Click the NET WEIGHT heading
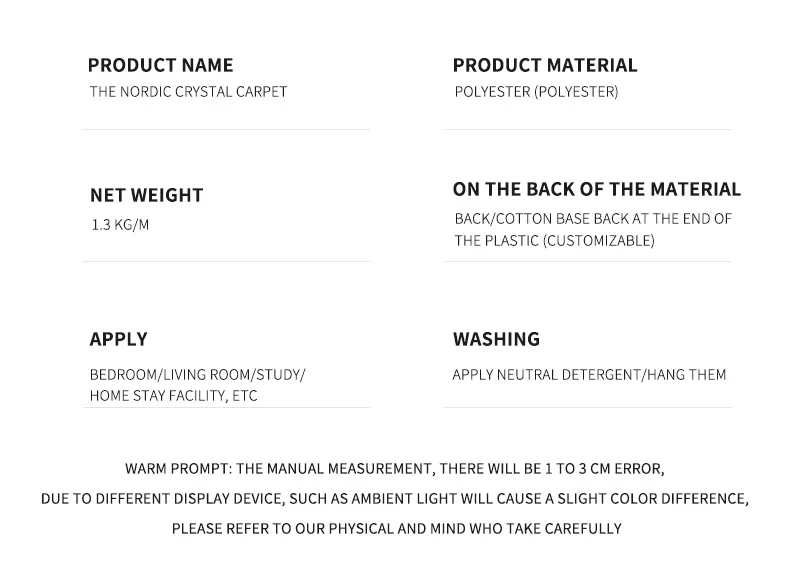The width and height of the screenshot is (790, 579). (x=146, y=195)
